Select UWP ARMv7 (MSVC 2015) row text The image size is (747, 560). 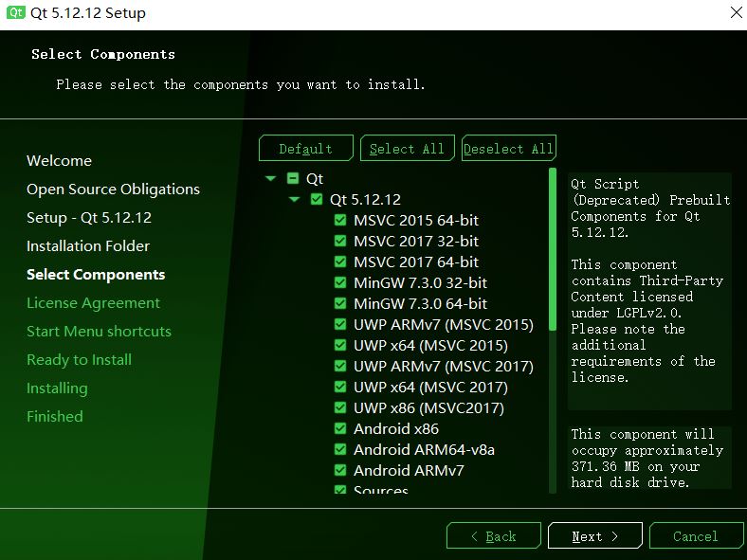444,324
